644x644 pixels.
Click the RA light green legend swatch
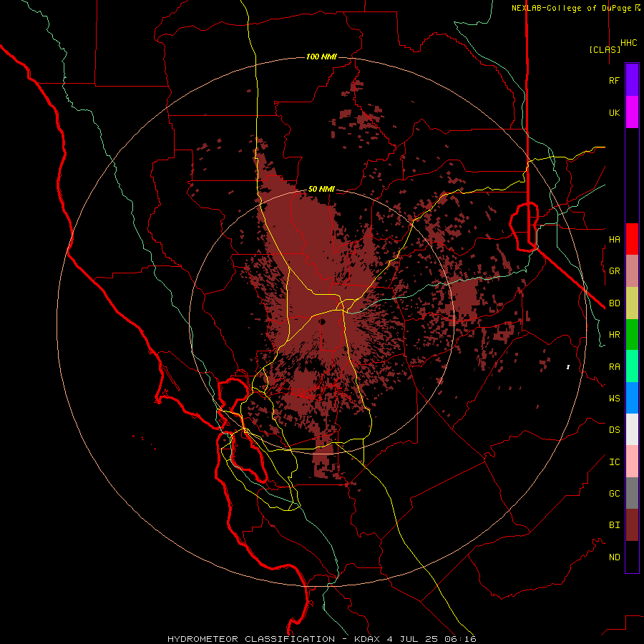click(x=632, y=366)
